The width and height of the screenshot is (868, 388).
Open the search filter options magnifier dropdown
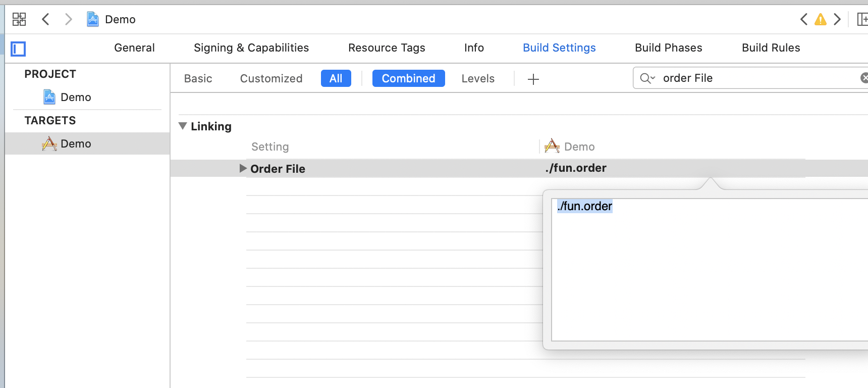[x=647, y=78]
